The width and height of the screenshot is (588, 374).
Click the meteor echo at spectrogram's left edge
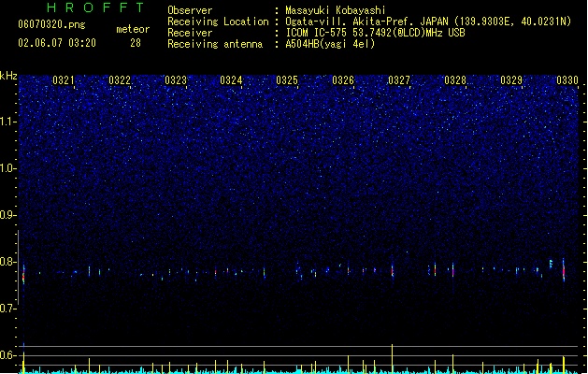pos(23,275)
